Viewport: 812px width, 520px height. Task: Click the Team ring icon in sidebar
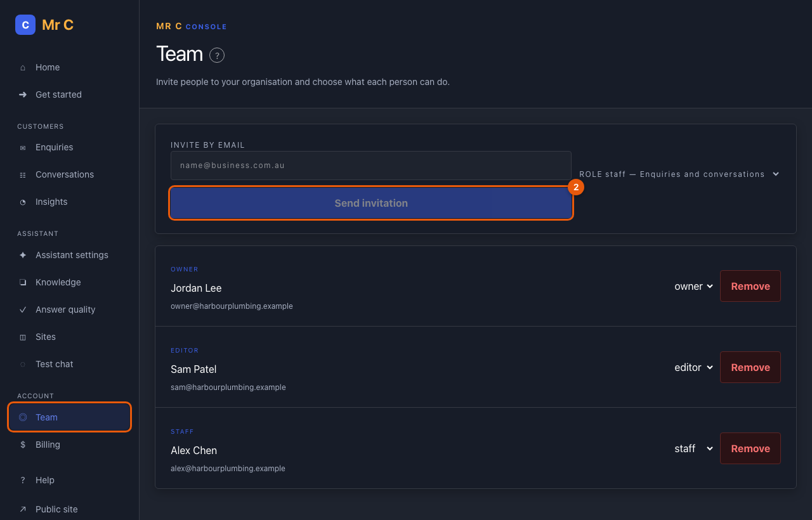(x=23, y=417)
